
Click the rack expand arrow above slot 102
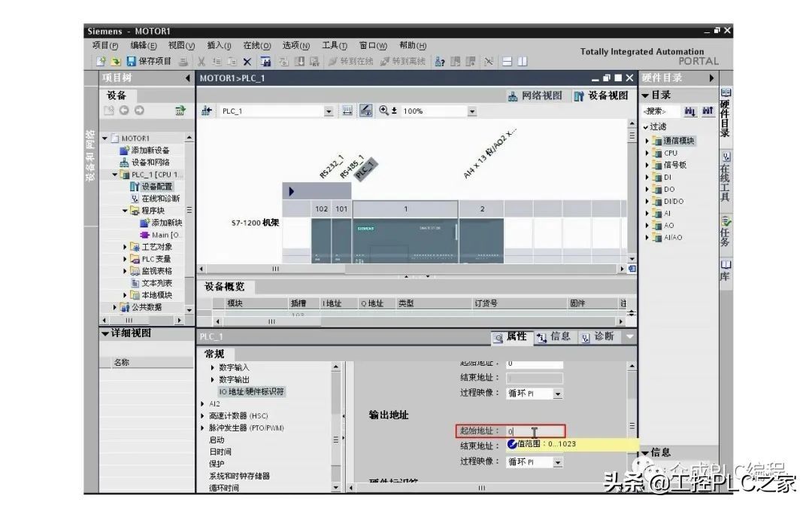coord(292,191)
